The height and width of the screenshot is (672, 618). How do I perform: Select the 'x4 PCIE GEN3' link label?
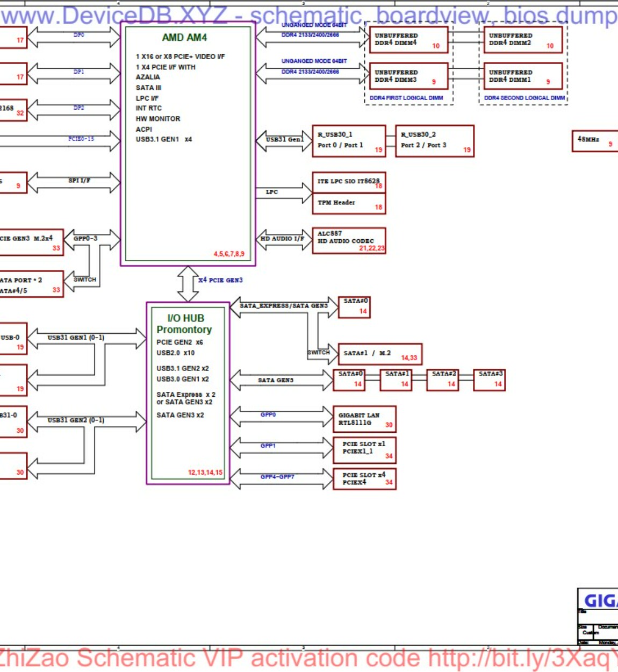(220, 280)
